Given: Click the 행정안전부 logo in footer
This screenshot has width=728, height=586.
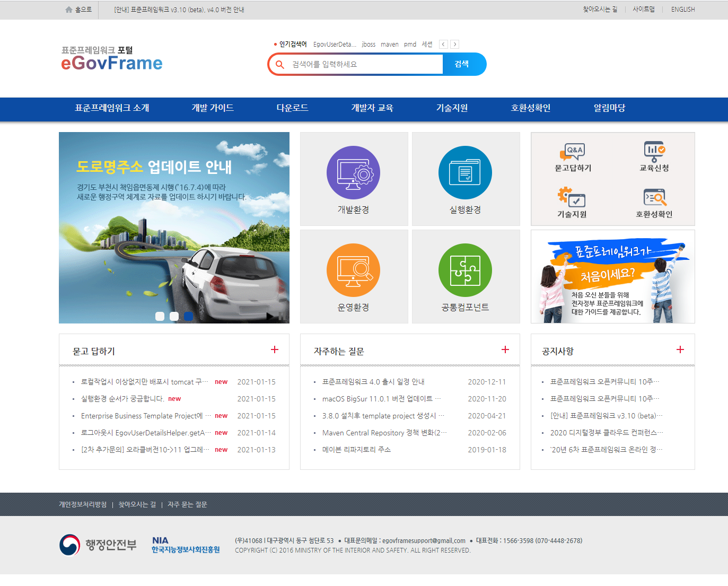Looking at the screenshot, I should tap(98, 545).
